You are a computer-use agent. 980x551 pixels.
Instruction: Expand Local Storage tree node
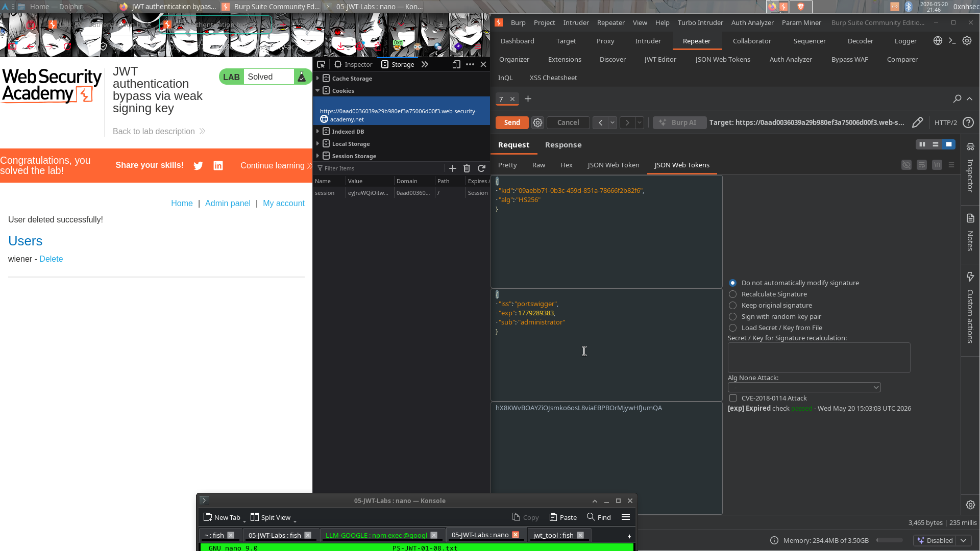[317, 143]
